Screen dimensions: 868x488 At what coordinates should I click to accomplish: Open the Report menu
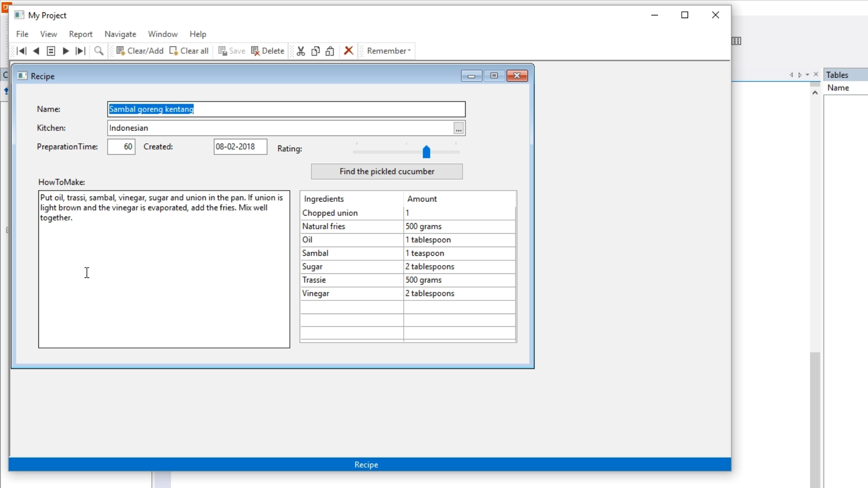click(x=80, y=34)
